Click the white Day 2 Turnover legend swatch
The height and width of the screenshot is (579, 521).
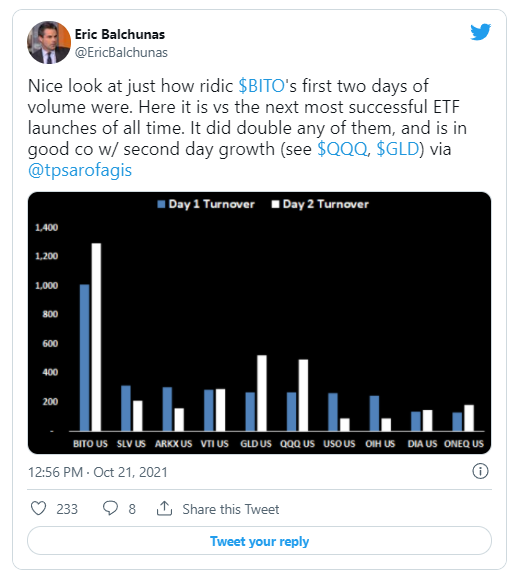275,204
